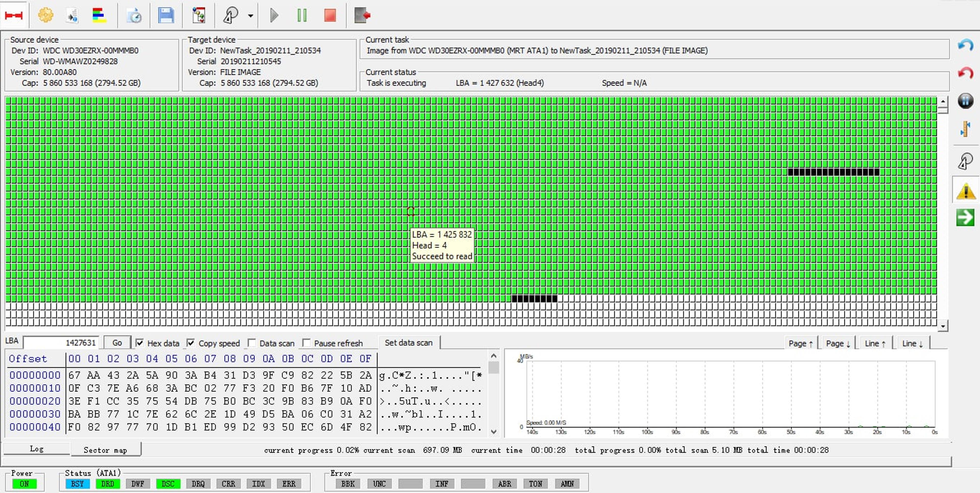Screen dimensions: 980x493
Task: Click the exit door toolbar icon
Action: pos(362,15)
